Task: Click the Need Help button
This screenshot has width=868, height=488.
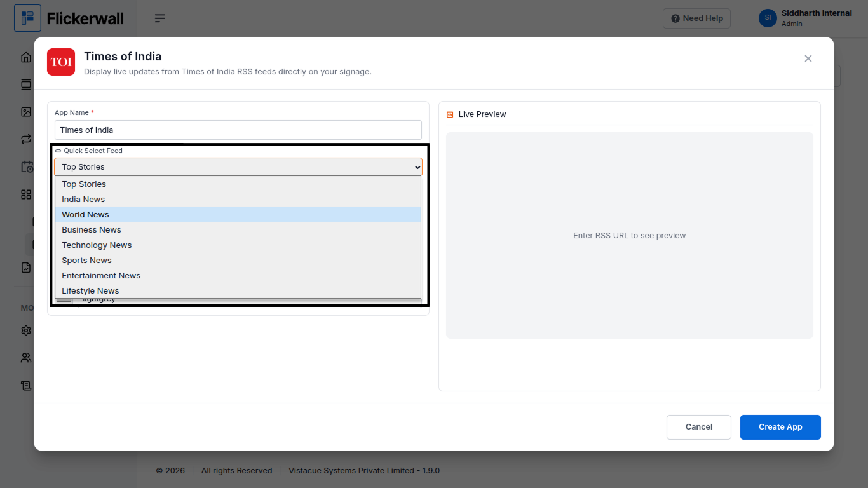Action: (x=697, y=18)
